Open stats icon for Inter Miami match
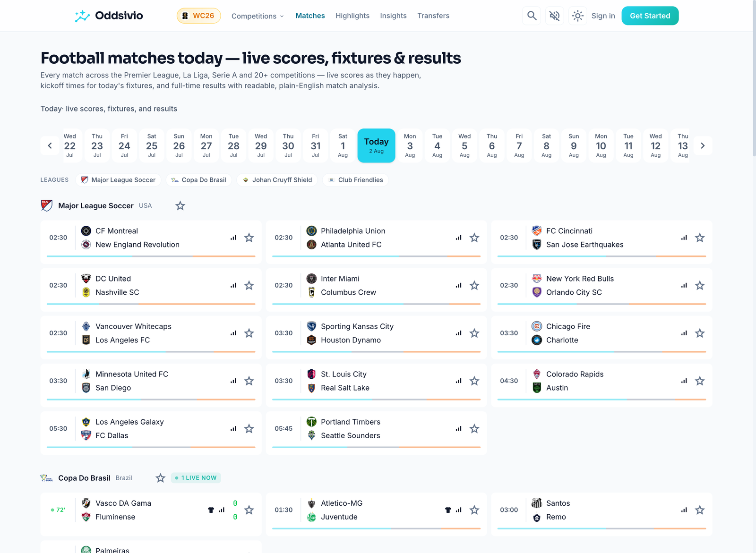 (459, 285)
